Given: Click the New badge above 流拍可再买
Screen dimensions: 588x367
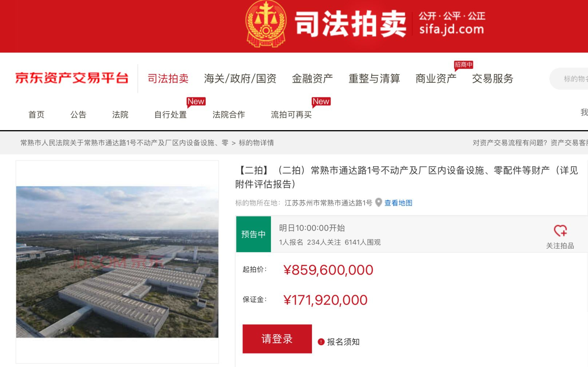Looking at the screenshot, I should coord(321,102).
